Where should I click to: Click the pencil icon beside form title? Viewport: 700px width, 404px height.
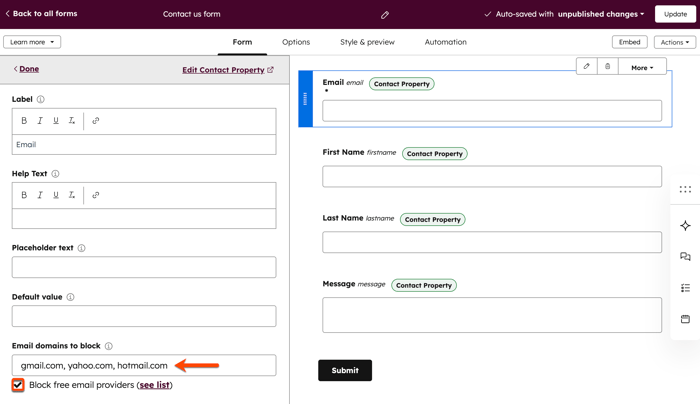pyautogui.click(x=385, y=15)
